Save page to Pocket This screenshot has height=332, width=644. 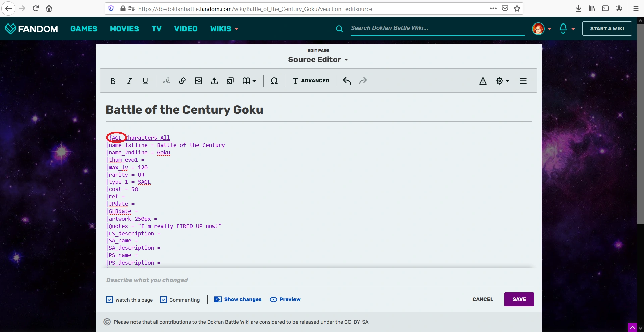point(505,9)
